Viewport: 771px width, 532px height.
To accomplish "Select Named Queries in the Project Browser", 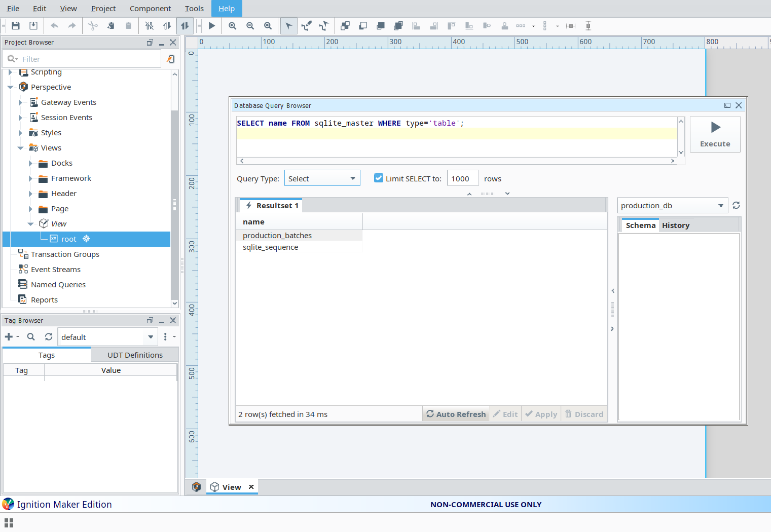I will coord(58,284).
